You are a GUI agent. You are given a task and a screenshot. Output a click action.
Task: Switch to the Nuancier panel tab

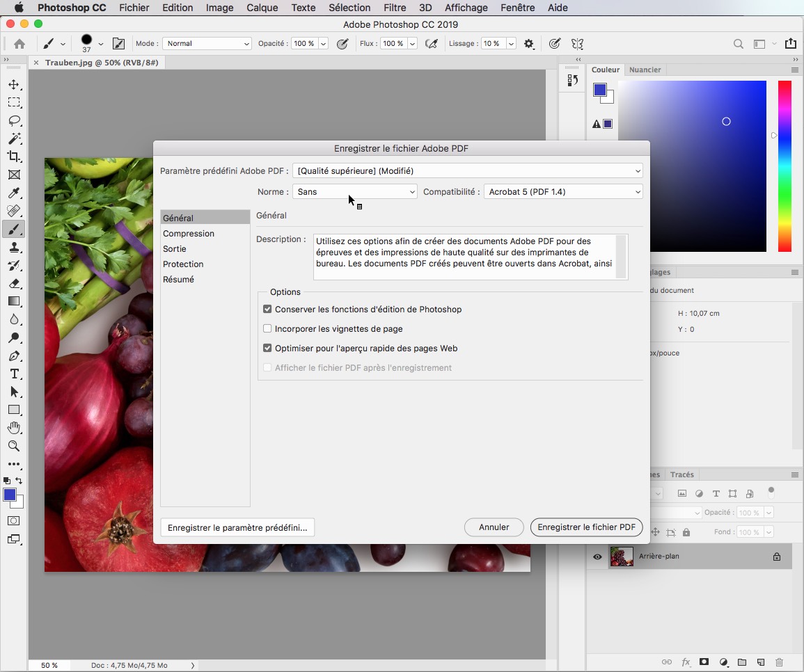click(645, 70)
